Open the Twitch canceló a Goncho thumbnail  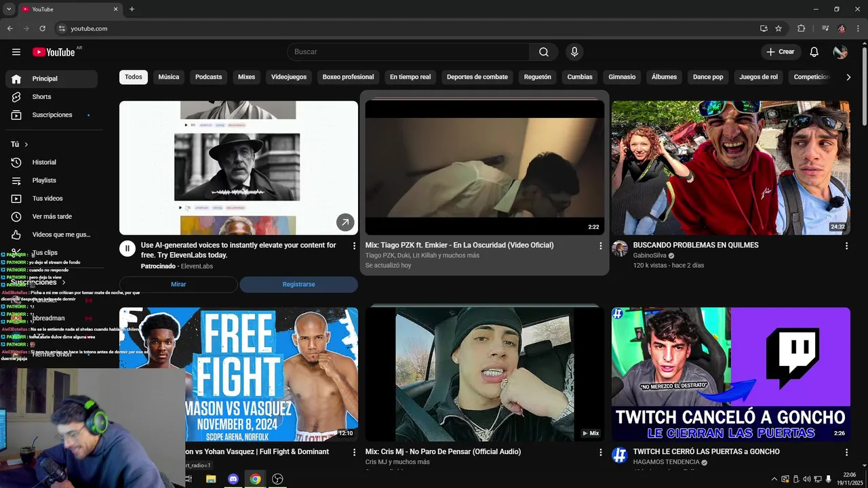coord(731,374)
